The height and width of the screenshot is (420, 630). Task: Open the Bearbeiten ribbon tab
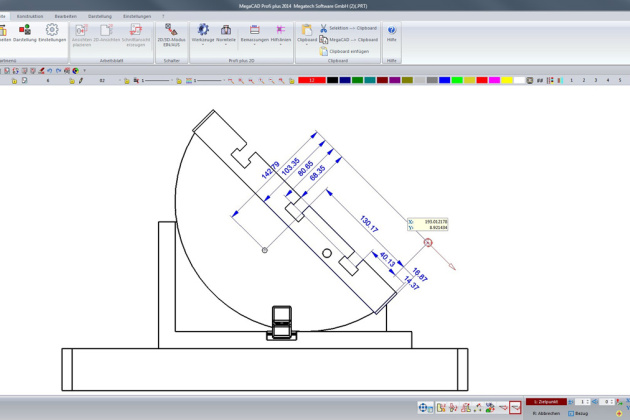click(x=66, y=17)
